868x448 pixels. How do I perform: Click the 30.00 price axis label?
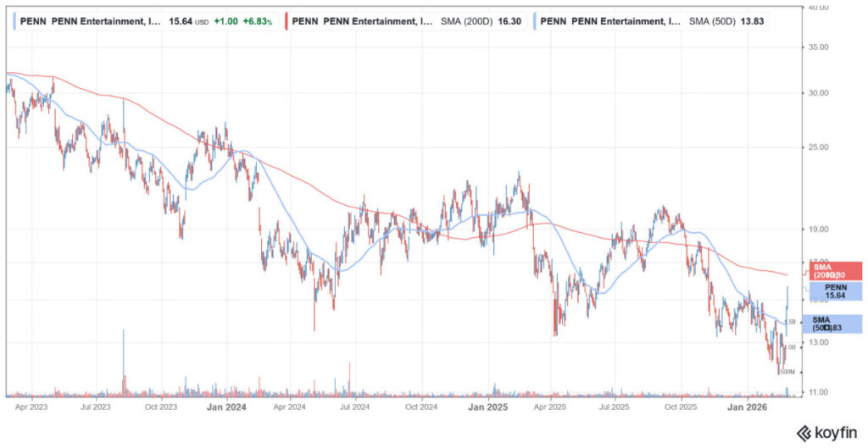click(817, 93)
